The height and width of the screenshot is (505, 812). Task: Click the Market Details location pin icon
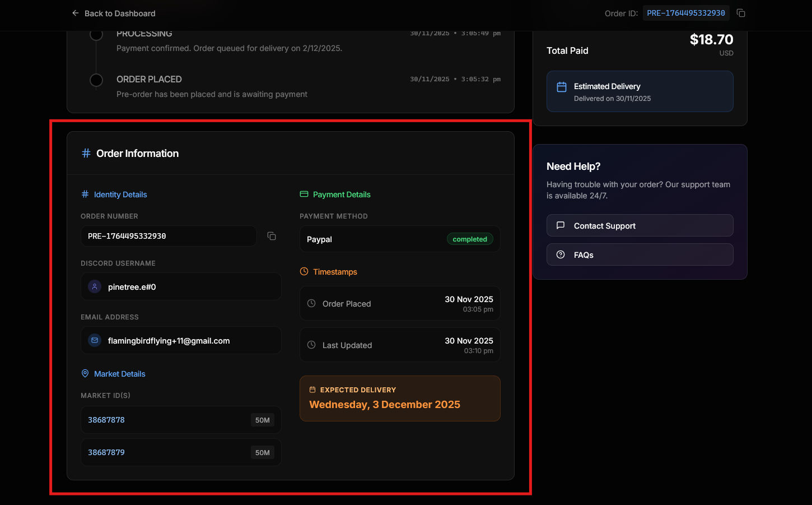click(x=85, y=373)
